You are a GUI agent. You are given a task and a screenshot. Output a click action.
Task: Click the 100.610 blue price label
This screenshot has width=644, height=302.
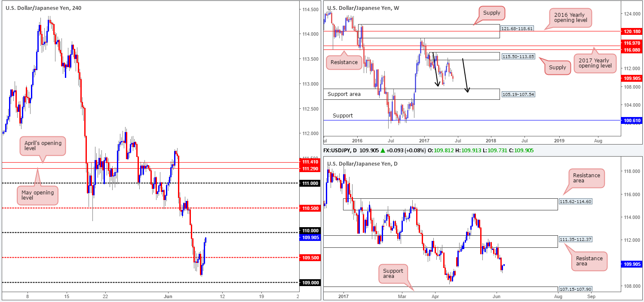coord(633,121)
